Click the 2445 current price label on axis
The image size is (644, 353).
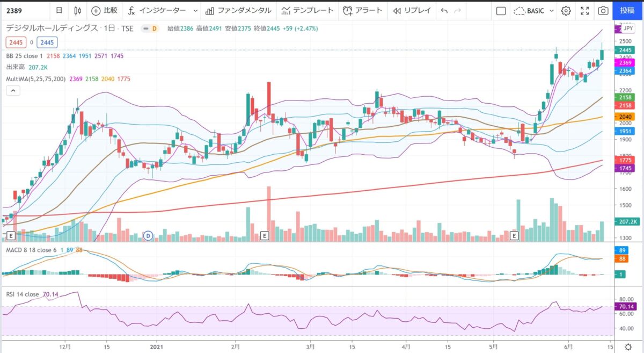626,50
